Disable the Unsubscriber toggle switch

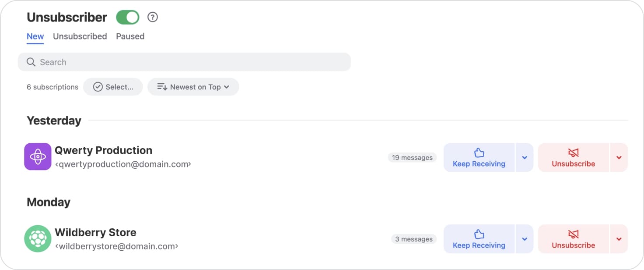(x=127, y=17)
